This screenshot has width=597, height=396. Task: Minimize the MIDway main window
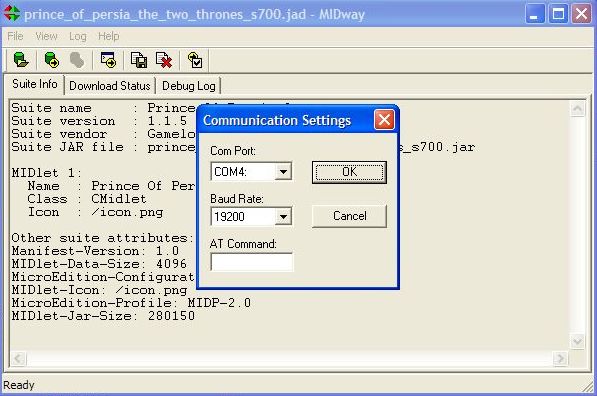(x=535, y=14)
